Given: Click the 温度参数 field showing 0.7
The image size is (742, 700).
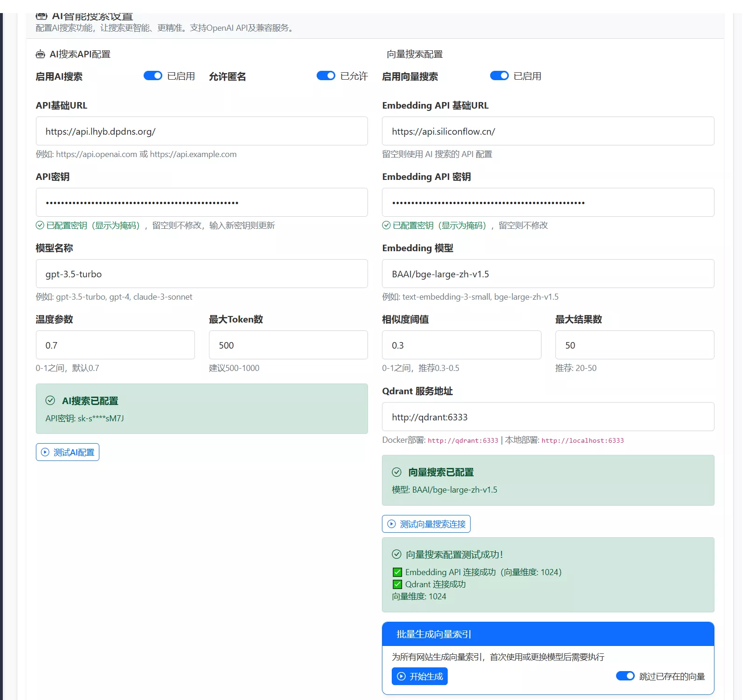Looking at the screenshot, I should click(x=115, y=345).
